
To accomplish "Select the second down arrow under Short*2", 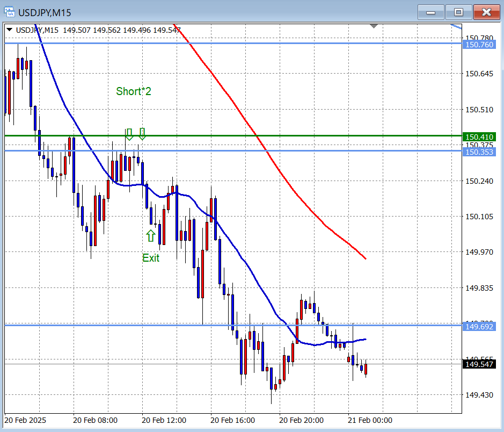I will pyautogui.click(x=142, y=134).
